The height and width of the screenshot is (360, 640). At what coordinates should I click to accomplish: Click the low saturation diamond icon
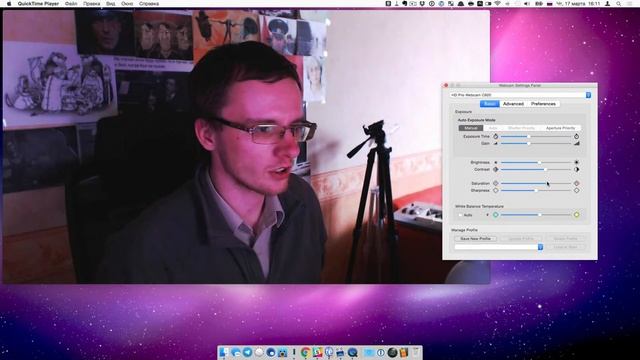tap(496, 183)
